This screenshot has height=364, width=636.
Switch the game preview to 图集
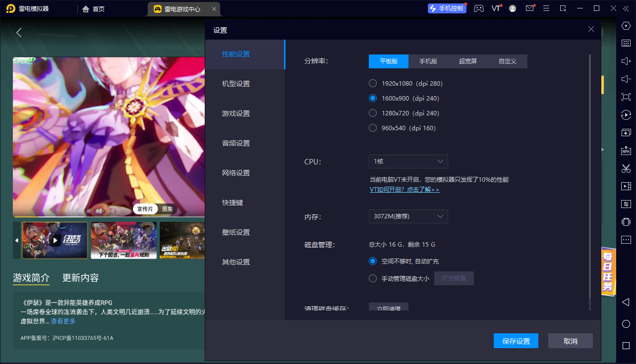(168, 209)
